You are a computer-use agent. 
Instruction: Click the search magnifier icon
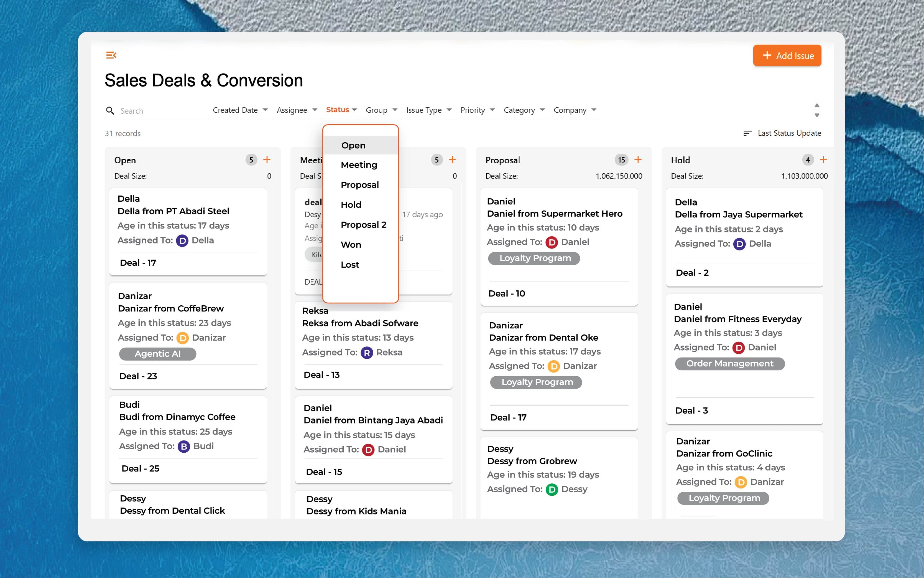[x=110, y=110]
